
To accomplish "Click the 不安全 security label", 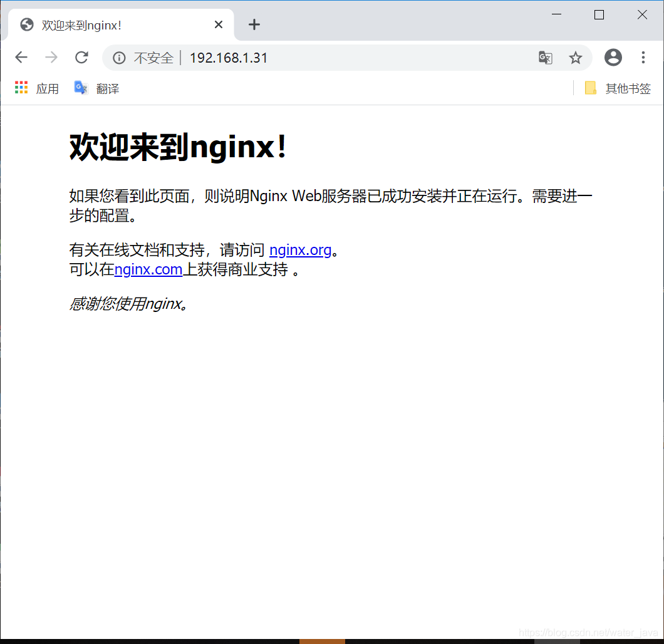I will pos(153,58).
